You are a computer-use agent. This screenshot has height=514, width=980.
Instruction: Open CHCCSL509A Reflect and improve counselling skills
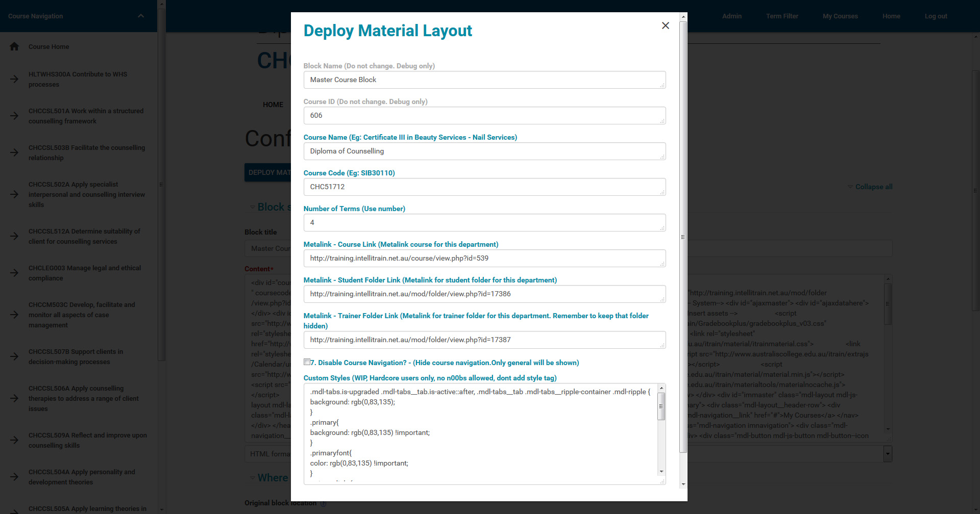87,440
